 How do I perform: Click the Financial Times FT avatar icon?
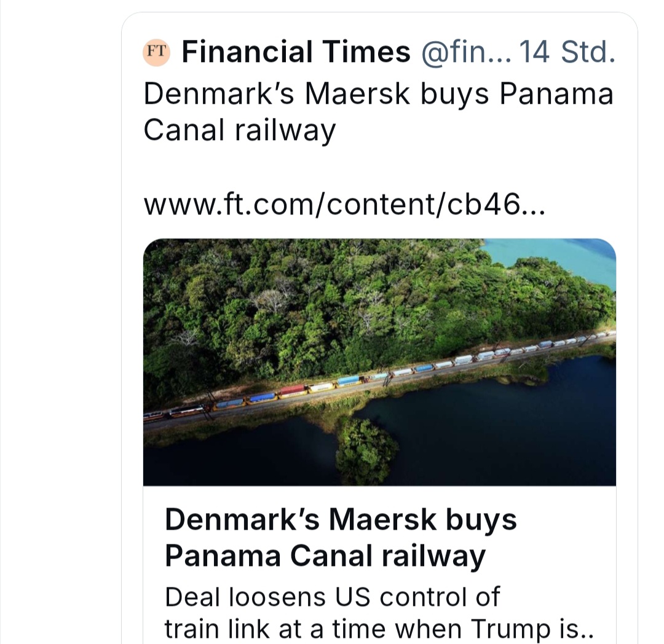click(x=157, y=52)
